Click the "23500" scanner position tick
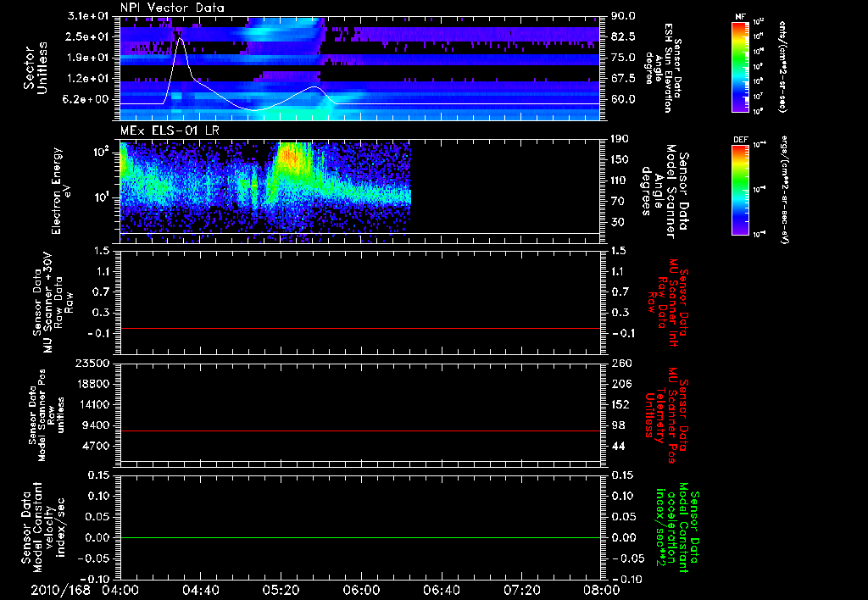This screenshot has width=868, height=600. click(x=92, y=364)
